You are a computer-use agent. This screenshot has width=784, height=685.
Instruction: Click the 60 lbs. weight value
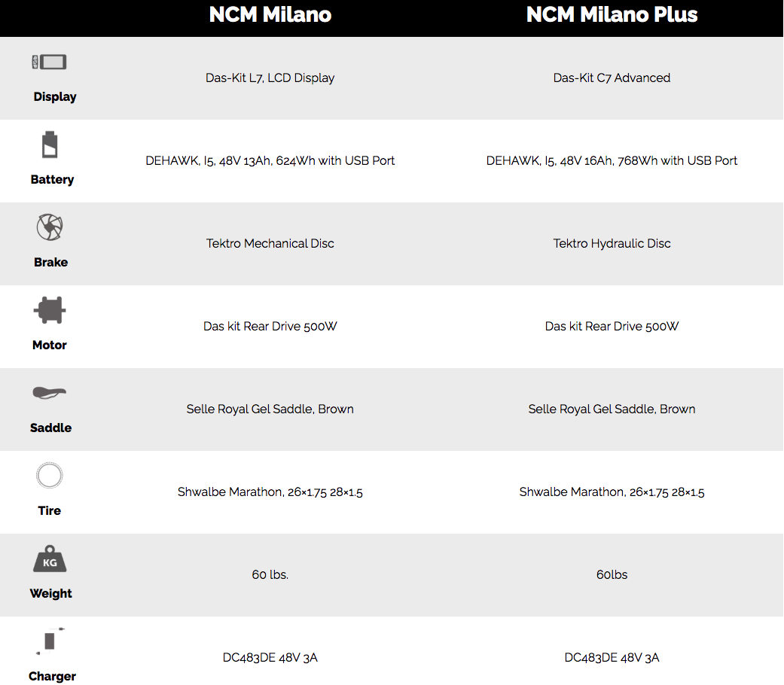(270, 574)
